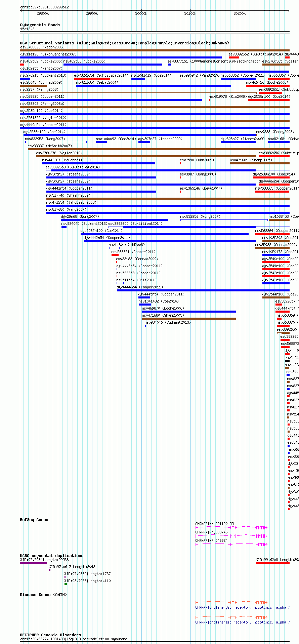Open nsv832953 (Wong2007) variant
The width and height of the screenshot is (299, 644).
click(45, 139)
